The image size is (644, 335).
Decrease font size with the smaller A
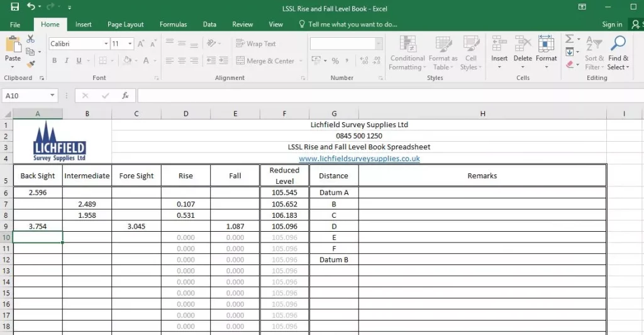[153, 43]
